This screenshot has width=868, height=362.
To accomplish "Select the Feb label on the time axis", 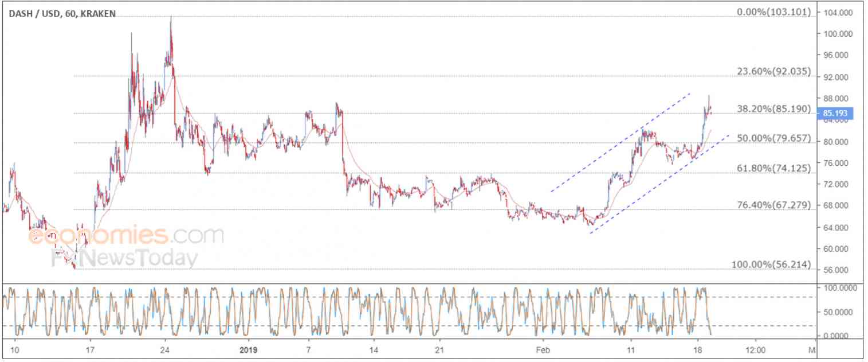I will point(542,349).
